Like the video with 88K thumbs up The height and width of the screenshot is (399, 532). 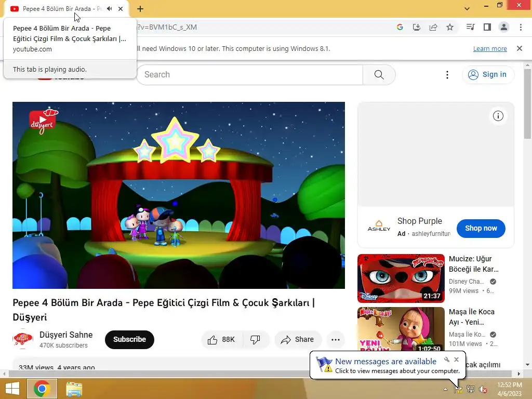point(222,340)
